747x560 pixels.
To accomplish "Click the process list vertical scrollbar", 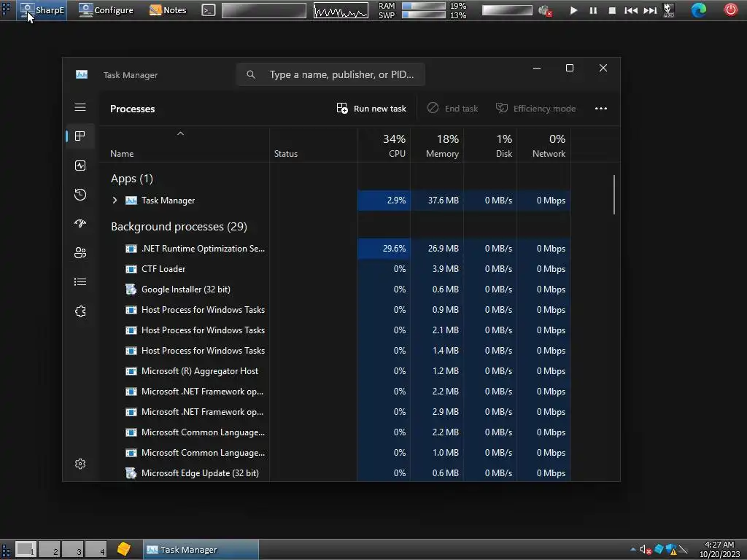I will [x=614, y=195].
